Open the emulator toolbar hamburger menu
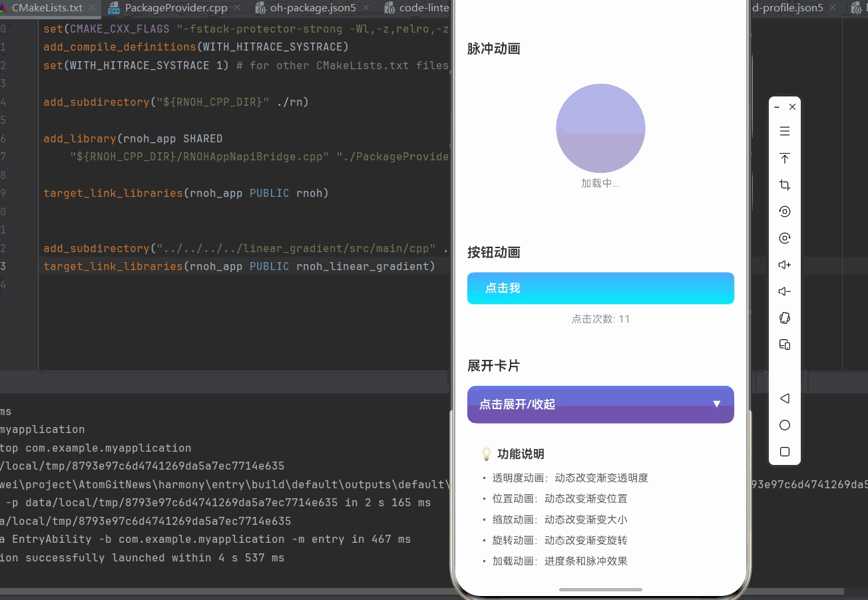The height and width of the screenshot is (600, 868). 785,131
